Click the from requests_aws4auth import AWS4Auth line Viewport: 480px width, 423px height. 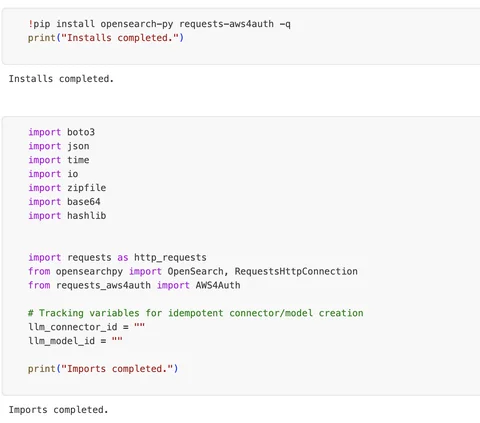(134, 285)
